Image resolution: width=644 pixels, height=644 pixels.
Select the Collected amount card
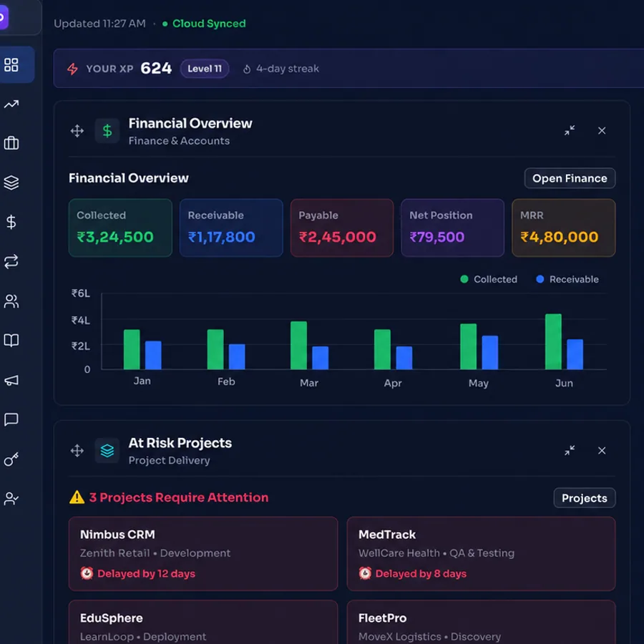coord(120,228)
